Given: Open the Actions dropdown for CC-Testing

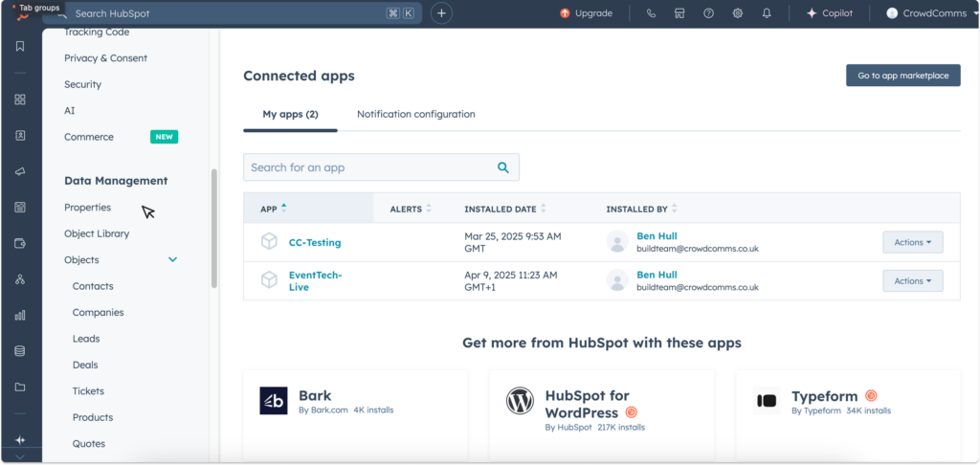Looking at the screenshot, I should (x=912, y=242).
